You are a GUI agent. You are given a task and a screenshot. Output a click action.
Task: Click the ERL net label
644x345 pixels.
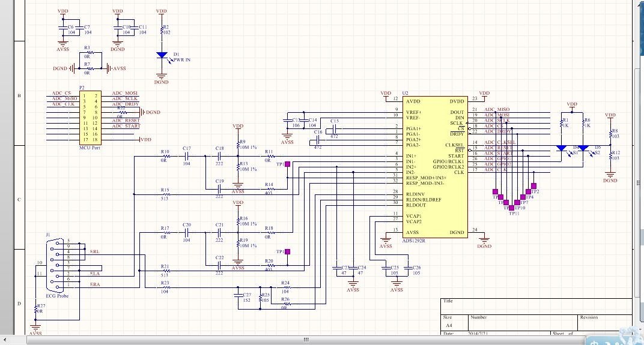click(x=95, y=252)
